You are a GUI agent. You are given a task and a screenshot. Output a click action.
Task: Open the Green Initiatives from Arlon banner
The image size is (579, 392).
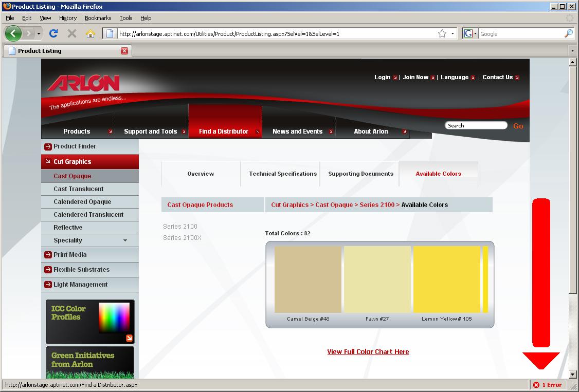tap(90, 363)
